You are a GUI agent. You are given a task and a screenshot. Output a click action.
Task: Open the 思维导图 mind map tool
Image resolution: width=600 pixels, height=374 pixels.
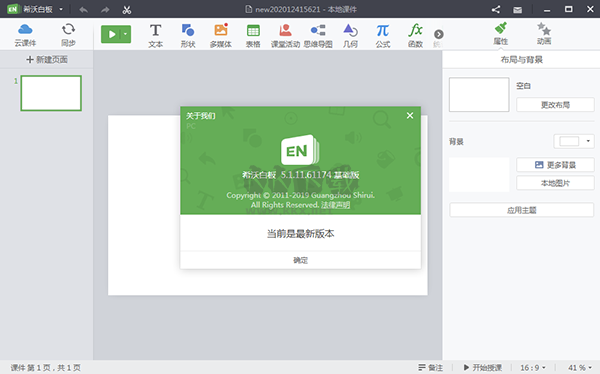click(318, 36)
